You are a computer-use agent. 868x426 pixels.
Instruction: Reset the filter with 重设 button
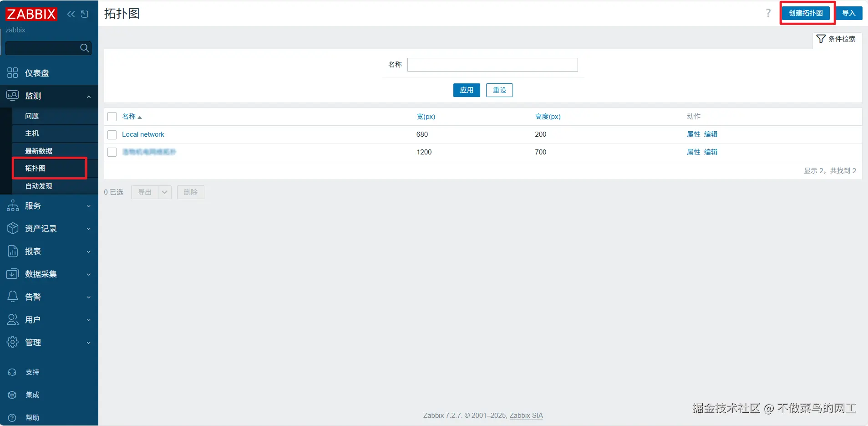coord(499,90)
